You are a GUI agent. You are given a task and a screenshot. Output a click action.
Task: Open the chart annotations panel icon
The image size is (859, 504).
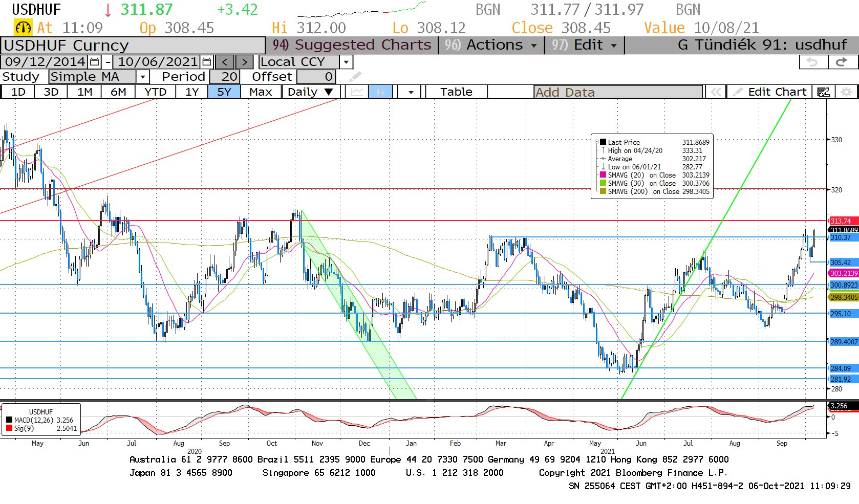[823, 92]
